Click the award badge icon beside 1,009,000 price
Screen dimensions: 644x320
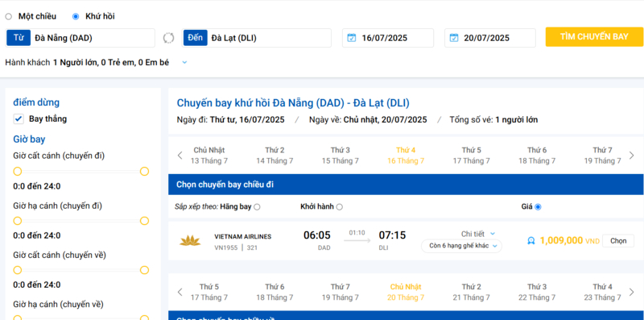click(531, 241)
